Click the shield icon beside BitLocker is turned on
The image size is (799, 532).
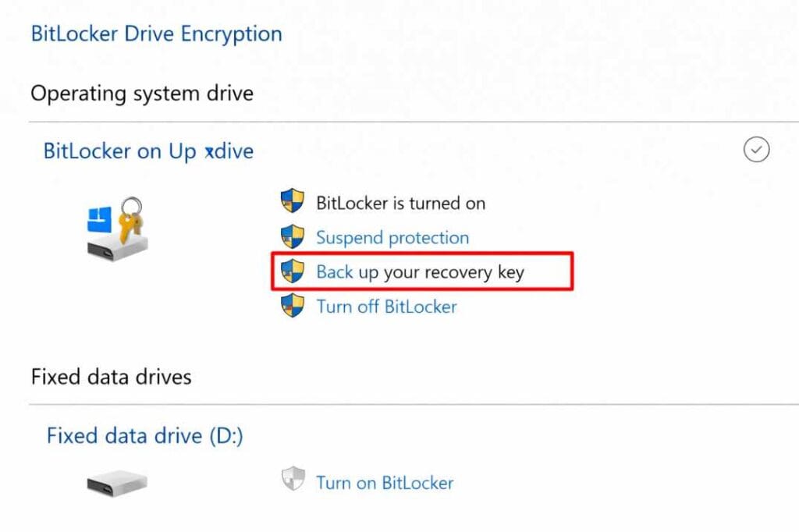coord(291,201)
